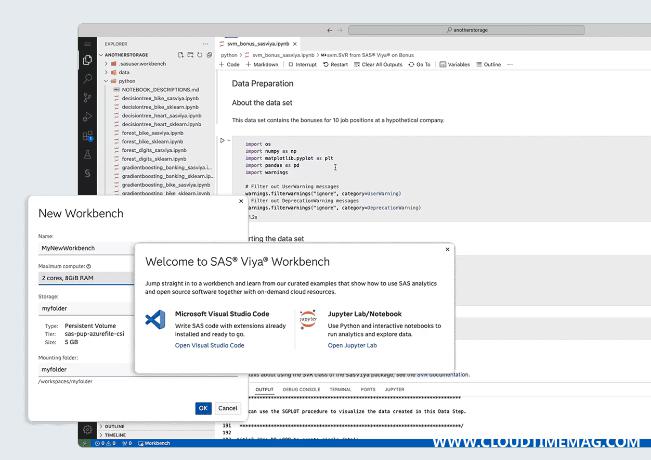
Task: Clear All Outputs in the notebook
Action: click(378, 64)
